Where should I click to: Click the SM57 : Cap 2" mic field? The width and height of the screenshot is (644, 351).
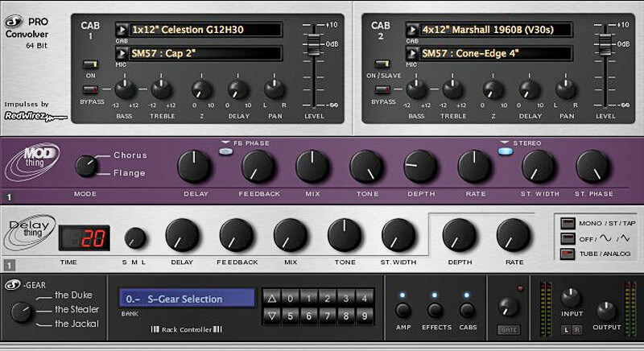(205, 53)
